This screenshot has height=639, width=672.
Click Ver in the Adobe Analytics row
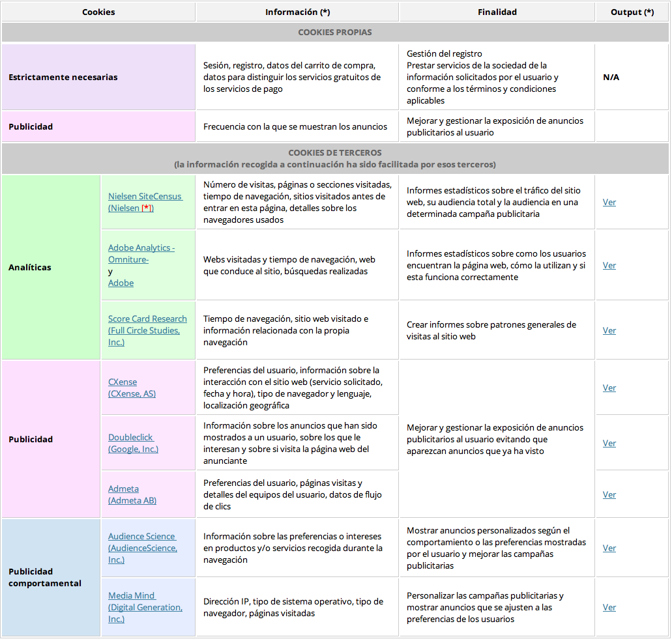609,265
